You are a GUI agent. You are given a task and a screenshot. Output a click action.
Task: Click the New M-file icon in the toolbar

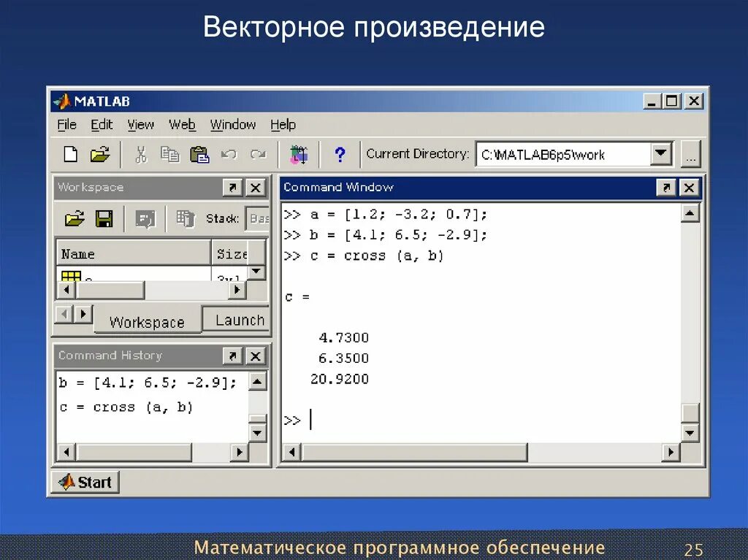[x=71, y=154]
